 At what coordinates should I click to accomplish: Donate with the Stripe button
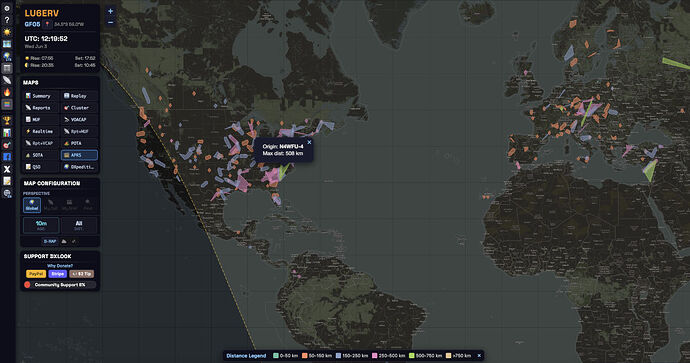click(57, 274)
